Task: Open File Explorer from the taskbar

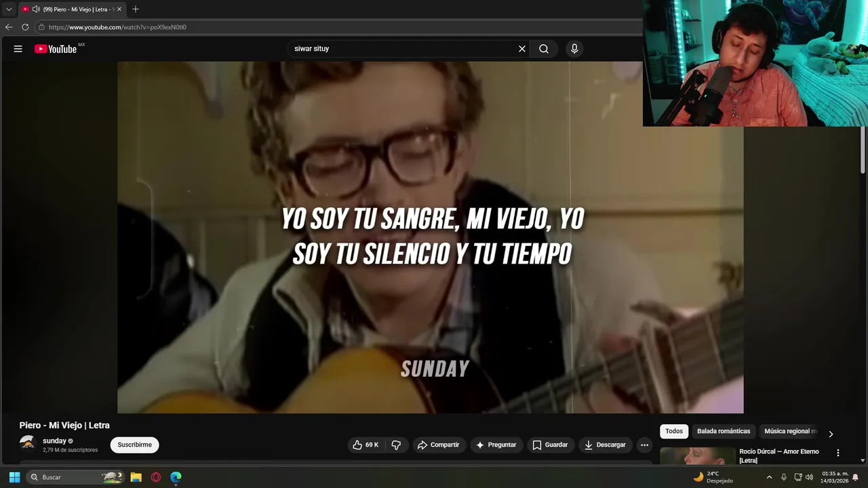Action: point(136,477)
